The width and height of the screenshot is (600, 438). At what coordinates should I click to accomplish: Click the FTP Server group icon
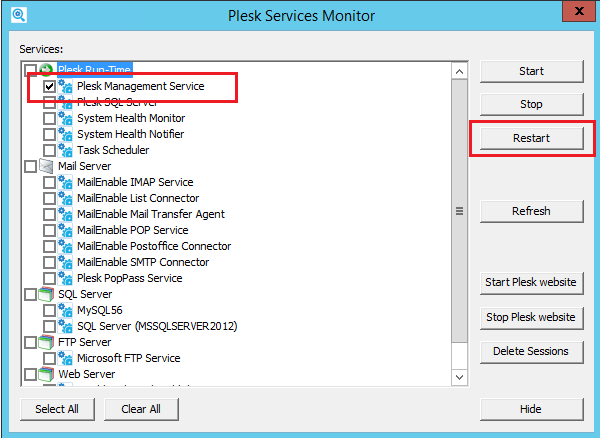(x=46, y=342)
